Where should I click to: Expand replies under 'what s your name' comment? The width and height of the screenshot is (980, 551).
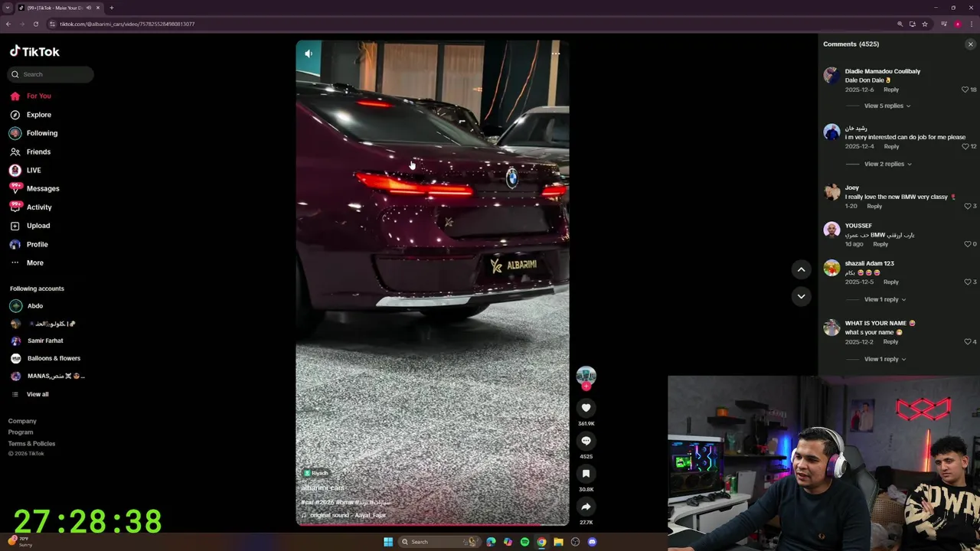pyautogui.click(x=885, y=359)
